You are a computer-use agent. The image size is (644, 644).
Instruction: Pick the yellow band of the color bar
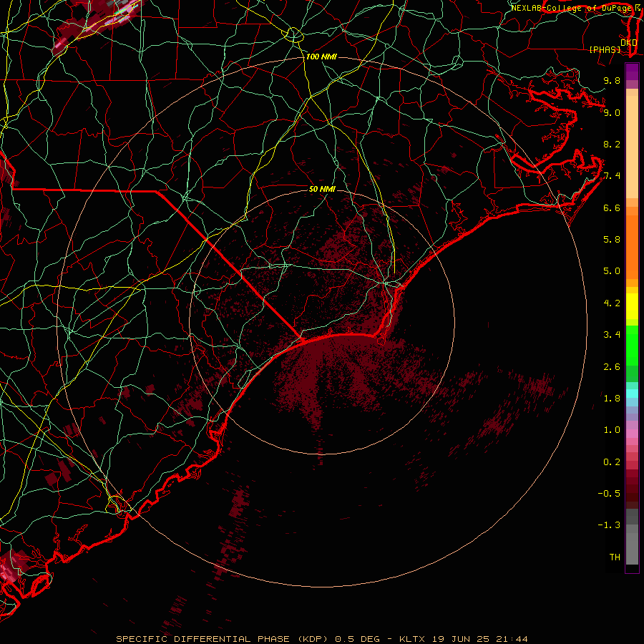632,306
